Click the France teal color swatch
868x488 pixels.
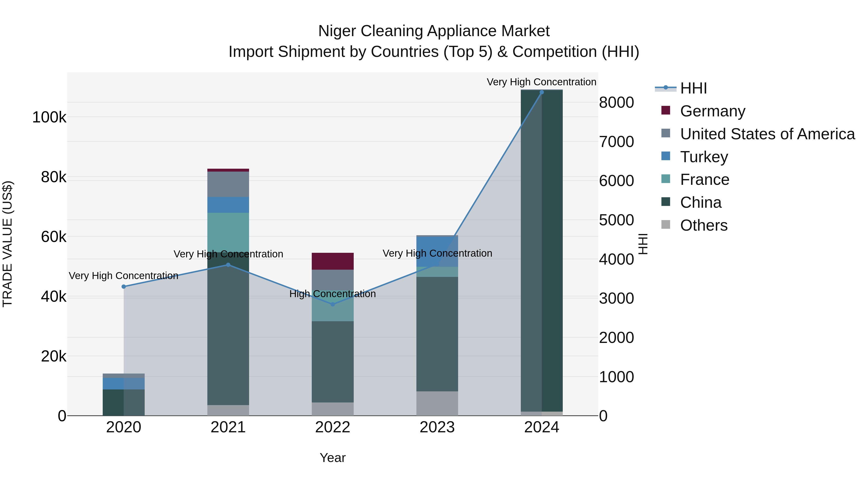666,179
